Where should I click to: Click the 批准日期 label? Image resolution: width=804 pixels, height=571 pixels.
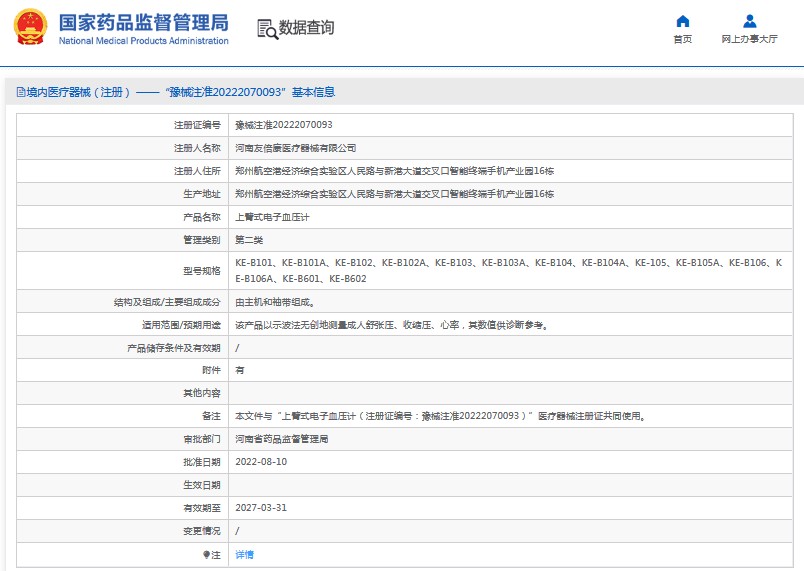coord(202,462)
